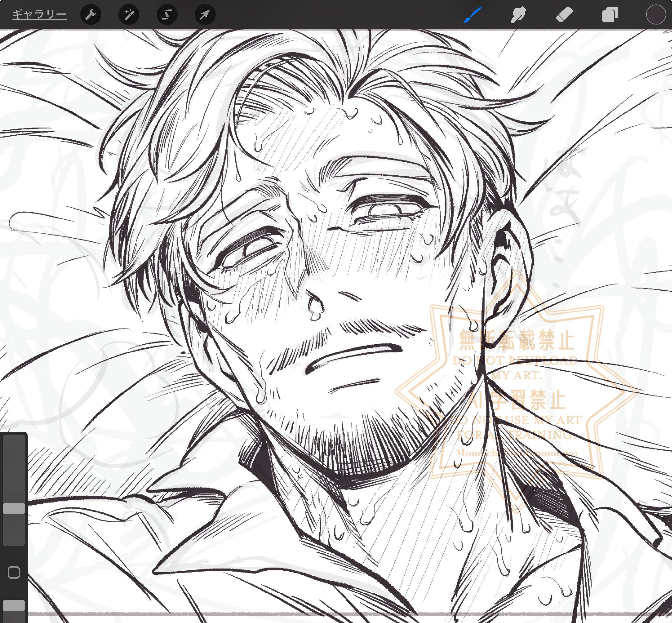Screen dimensions: 672x623
Task: Open the ギャラリー gallery link
Action: click(x=39, y=14)
